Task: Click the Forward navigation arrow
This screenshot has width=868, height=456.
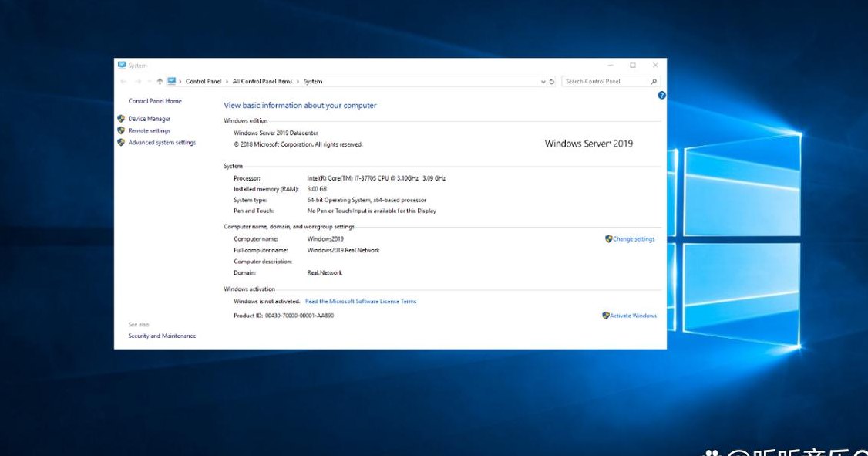Action: [x=138, y=82]
